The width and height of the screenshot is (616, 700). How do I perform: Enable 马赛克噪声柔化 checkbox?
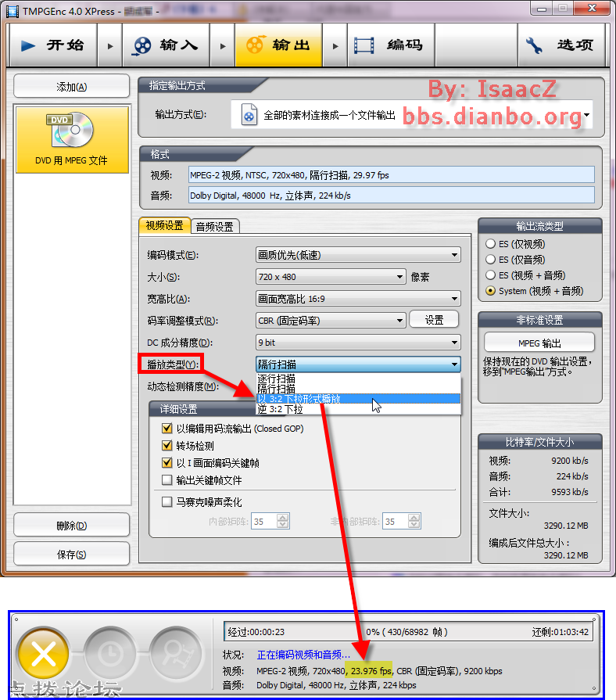click(x=167, y=502)
